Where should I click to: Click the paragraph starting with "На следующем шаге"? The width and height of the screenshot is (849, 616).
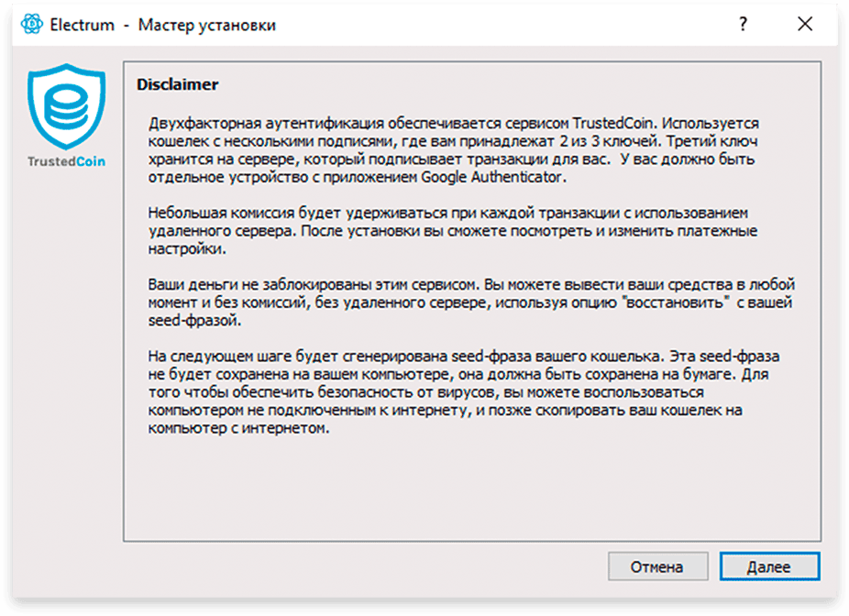pyautogui.click(x=464, y=392)
